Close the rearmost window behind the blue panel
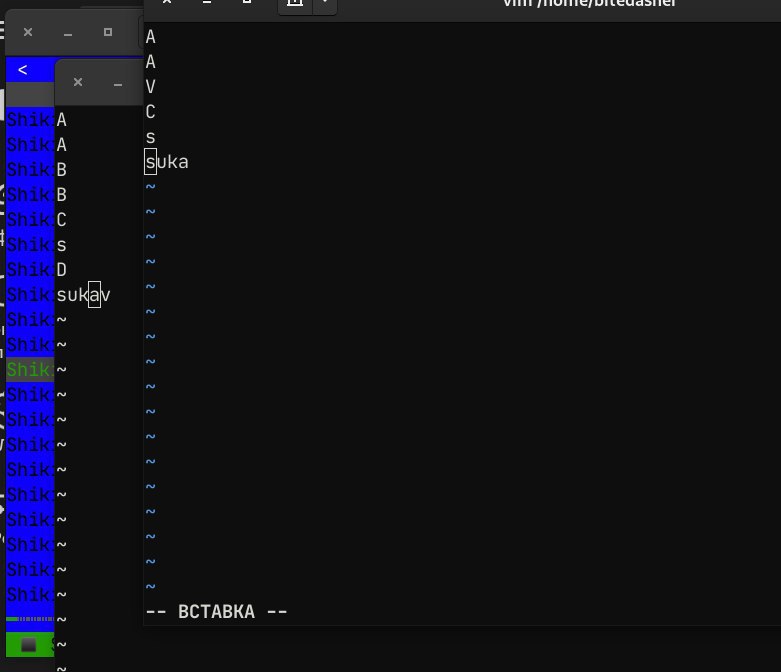 [28, 32]
